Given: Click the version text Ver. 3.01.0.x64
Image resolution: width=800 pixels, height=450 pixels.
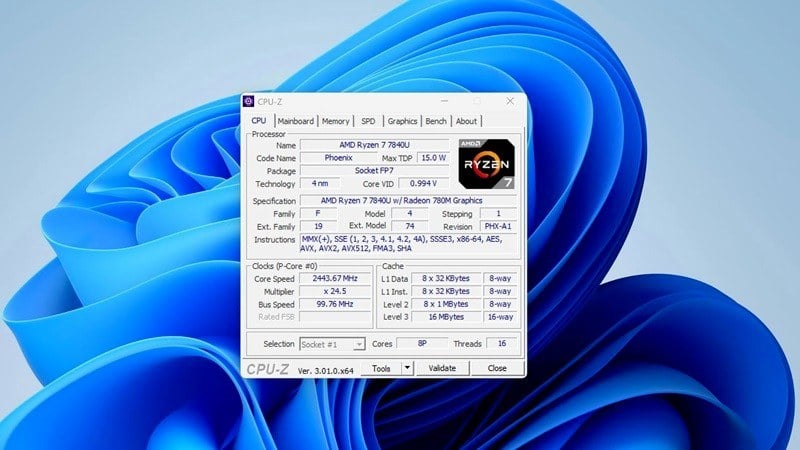Looking at the screenshot, I should point(326,371).
